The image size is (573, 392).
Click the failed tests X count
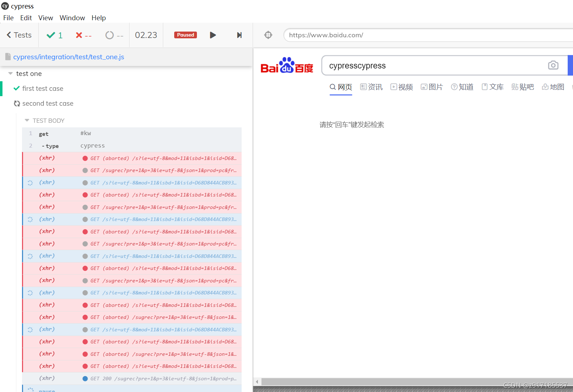84,35
